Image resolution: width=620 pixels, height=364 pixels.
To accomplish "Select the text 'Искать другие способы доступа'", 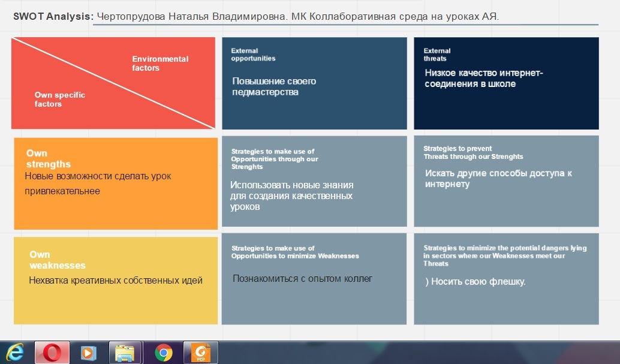I will tap(498, 173).
